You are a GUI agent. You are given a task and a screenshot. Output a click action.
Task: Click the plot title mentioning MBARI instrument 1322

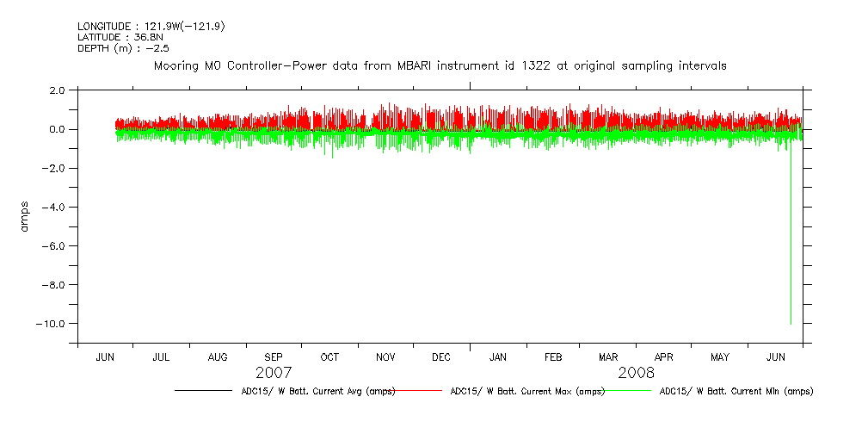pos(440,65)
